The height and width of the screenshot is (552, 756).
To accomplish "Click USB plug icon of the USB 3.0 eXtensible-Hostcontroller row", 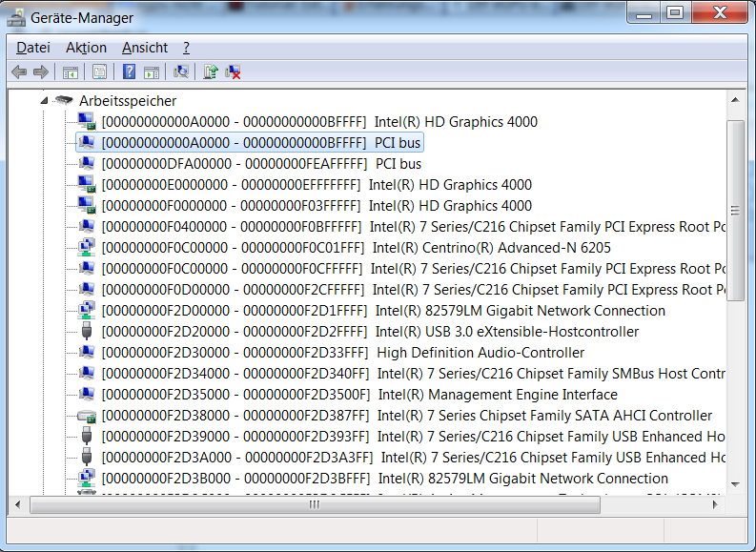I will (x=87, y=331).
